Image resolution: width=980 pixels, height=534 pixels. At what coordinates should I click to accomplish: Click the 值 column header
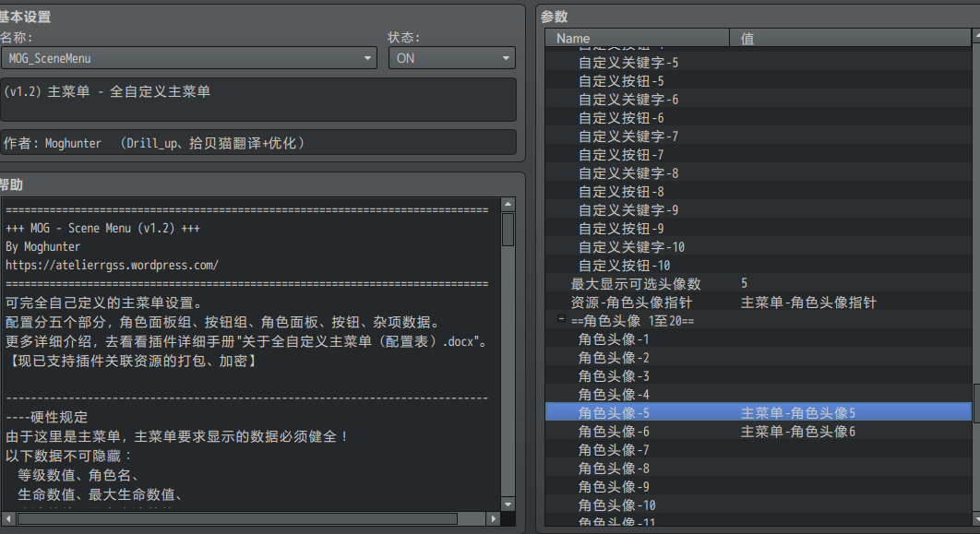pos(849,39)
